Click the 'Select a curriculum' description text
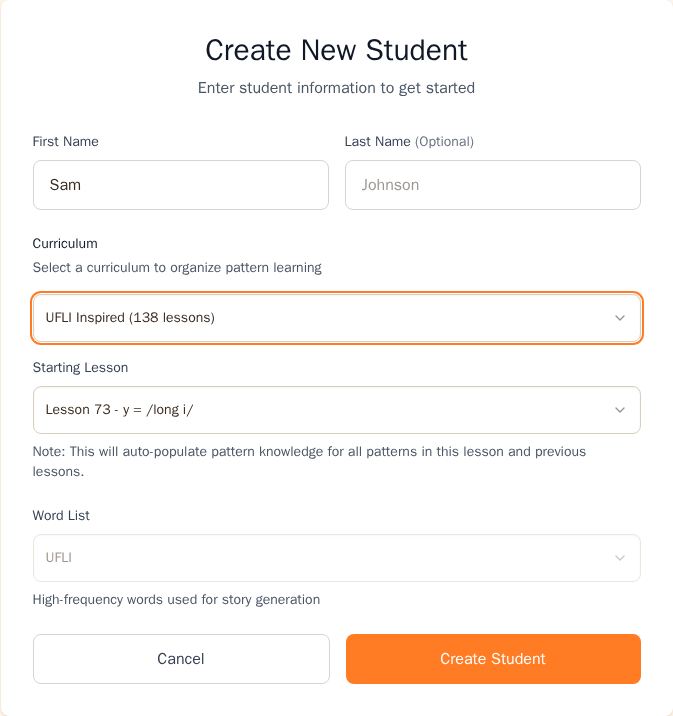 (x=177, y=268)
